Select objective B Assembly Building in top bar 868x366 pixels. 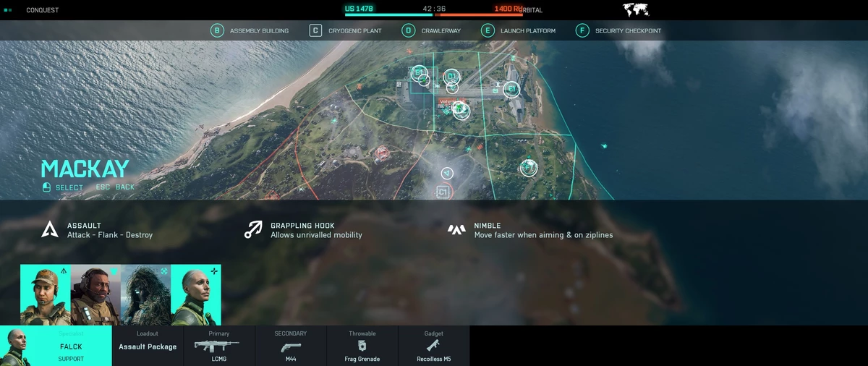point(250,30)
